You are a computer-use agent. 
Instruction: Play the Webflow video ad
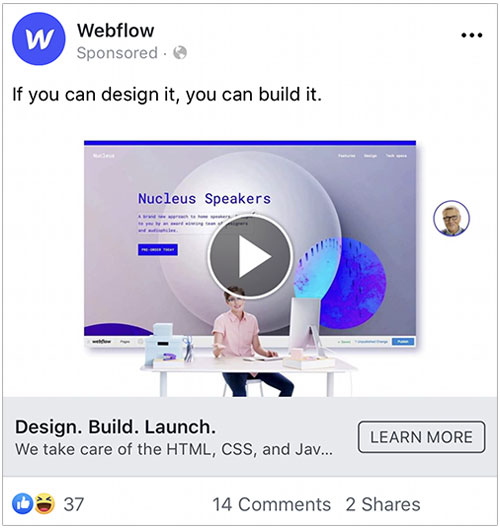(250, 256)
